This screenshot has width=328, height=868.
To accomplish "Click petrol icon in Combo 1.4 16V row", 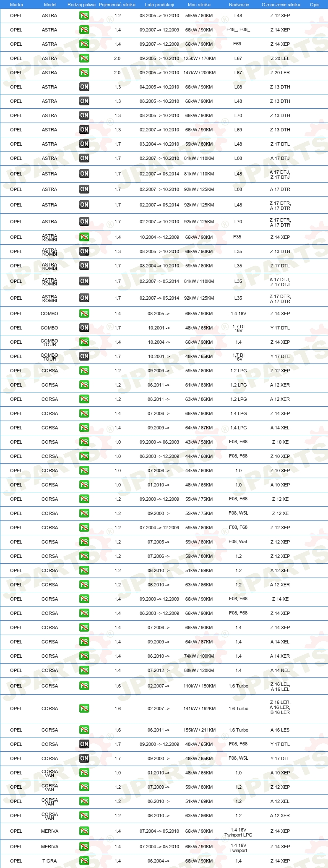I will pos(84,314).
